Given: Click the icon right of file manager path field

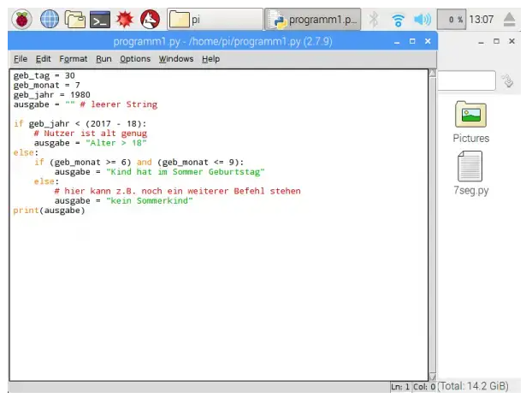Looking at the screenshot, I should click(x=508, y=80).
